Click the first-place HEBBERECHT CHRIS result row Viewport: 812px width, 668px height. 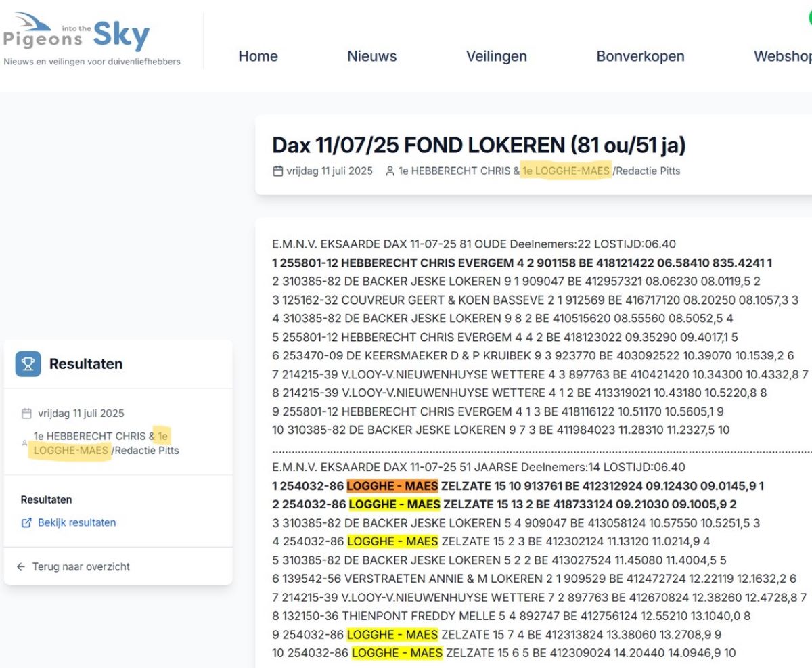(x=521, y=263)
